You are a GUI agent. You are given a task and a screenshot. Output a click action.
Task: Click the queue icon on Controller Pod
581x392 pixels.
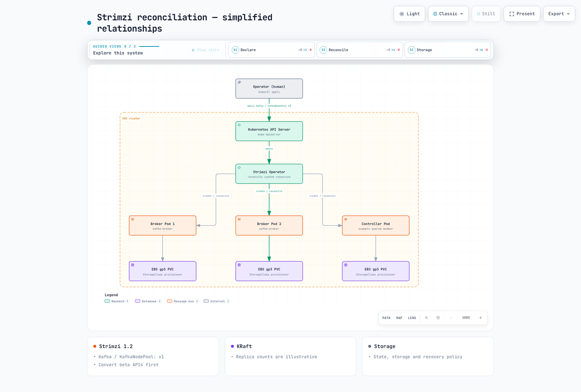(346, 220)
